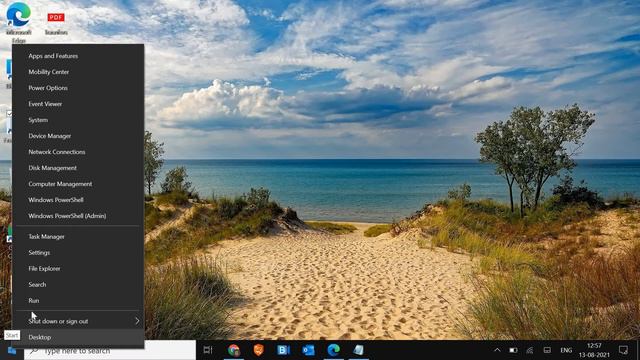Open Microsoft Edge from the taskbar
Screen dimensions: 640x360
333,350
